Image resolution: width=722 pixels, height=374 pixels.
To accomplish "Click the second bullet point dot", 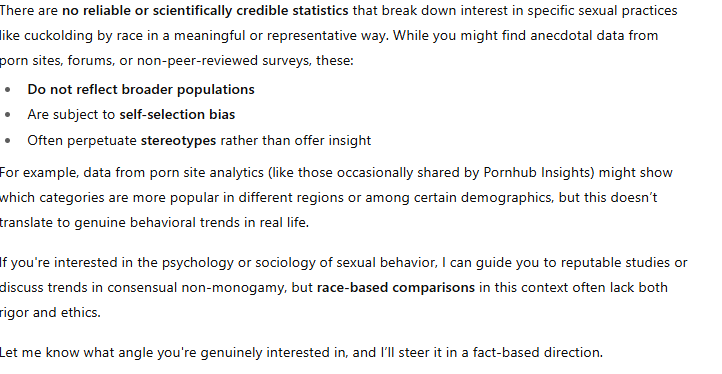I will [x=7, y=115].
